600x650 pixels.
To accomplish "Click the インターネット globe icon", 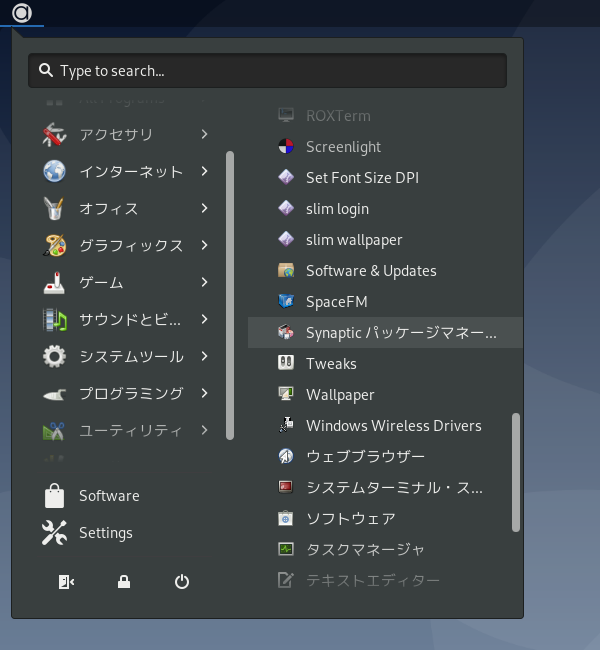I will point(54,171).
